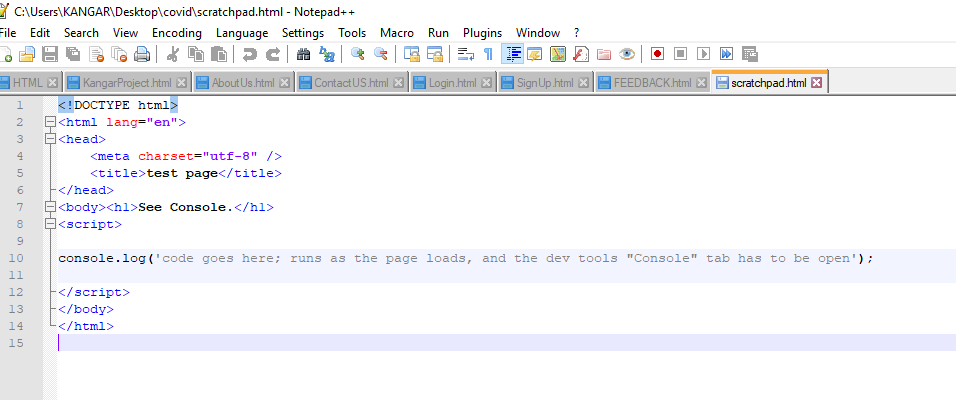Open the File menu
Screen dimensions: 956x400
(x=8, y=33)
